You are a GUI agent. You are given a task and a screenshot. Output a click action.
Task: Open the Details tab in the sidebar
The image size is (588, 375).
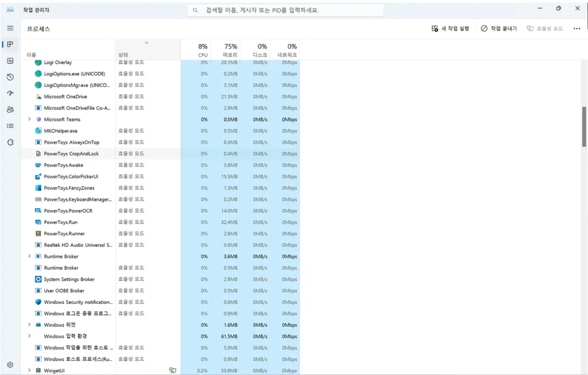coord(10,126)
